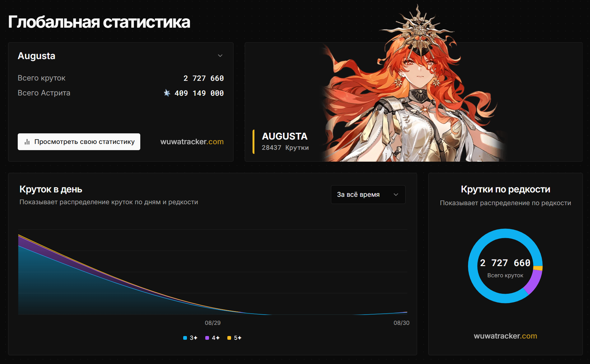
Task: Click the yellow 5✦ legend color swatch
Action: point(229,338)
